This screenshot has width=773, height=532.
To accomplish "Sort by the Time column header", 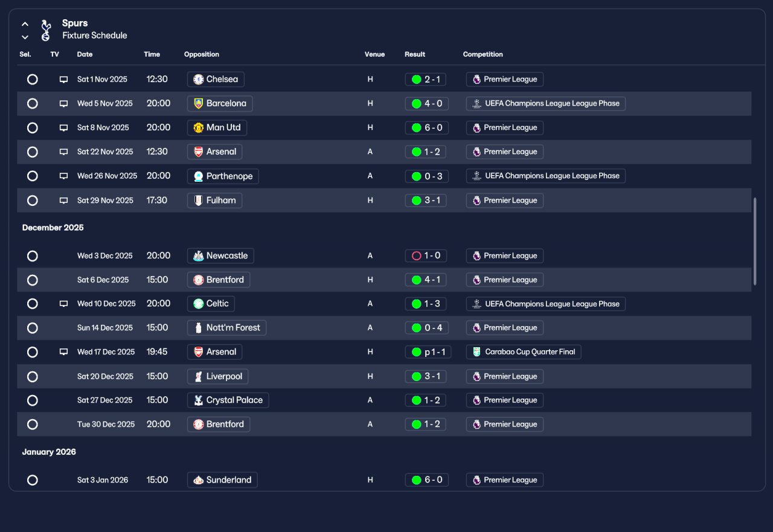I will tap(152, 54).
